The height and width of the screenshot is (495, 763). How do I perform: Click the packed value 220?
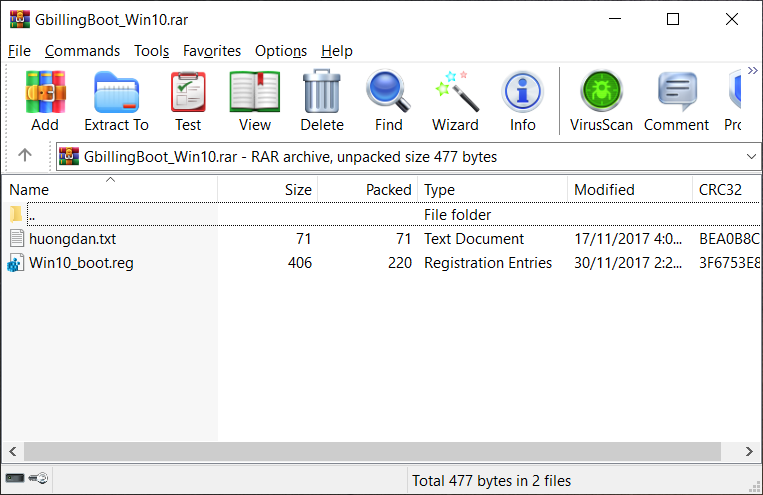pyautogui.click(x=400, y=263)
